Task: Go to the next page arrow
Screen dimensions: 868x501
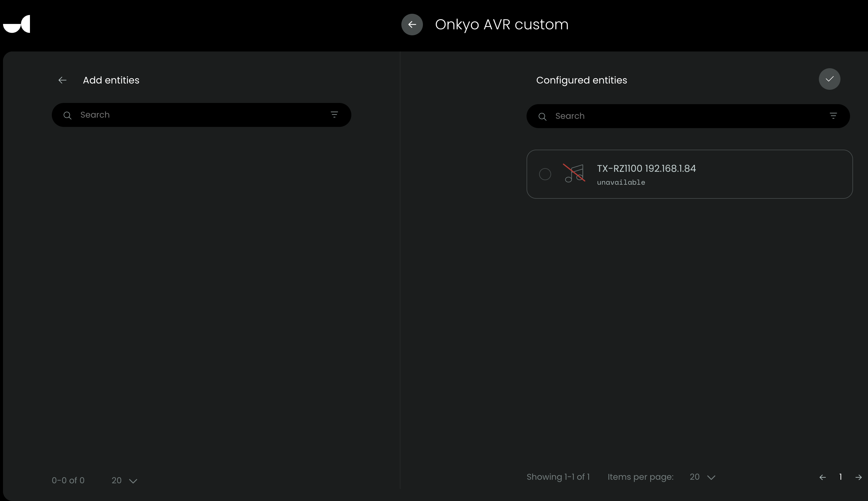Action: pos(858,477)
